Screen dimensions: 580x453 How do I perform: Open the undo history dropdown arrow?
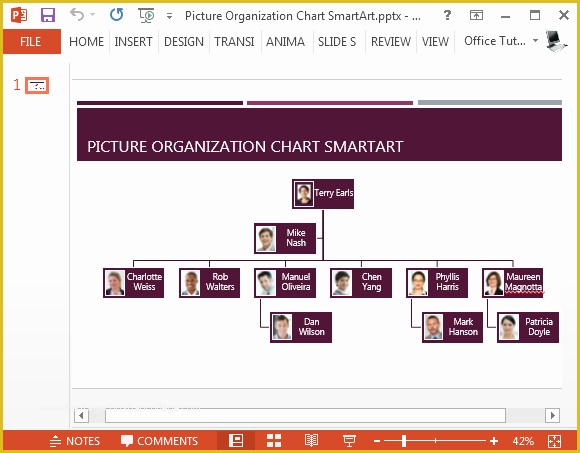pos(92,15)
